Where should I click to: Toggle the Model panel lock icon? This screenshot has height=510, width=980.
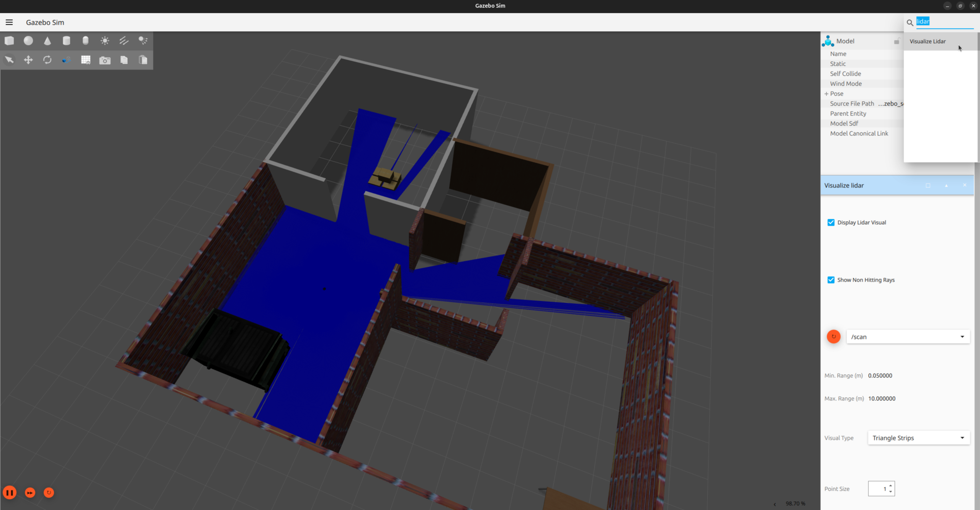coord(896,41)
